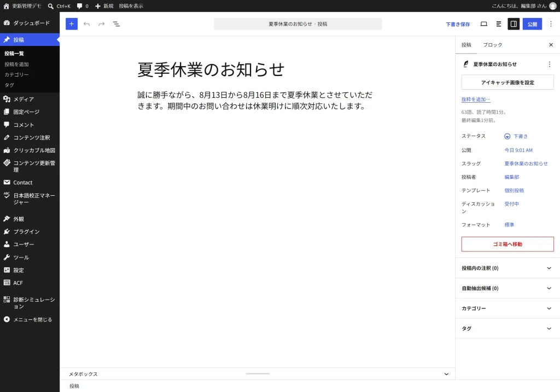Open preview device laptop icon

[483, 24]
